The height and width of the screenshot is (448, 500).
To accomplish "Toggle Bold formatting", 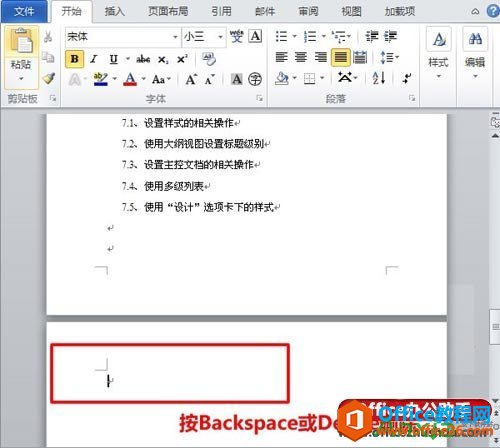I will click(x=74, y=59).
